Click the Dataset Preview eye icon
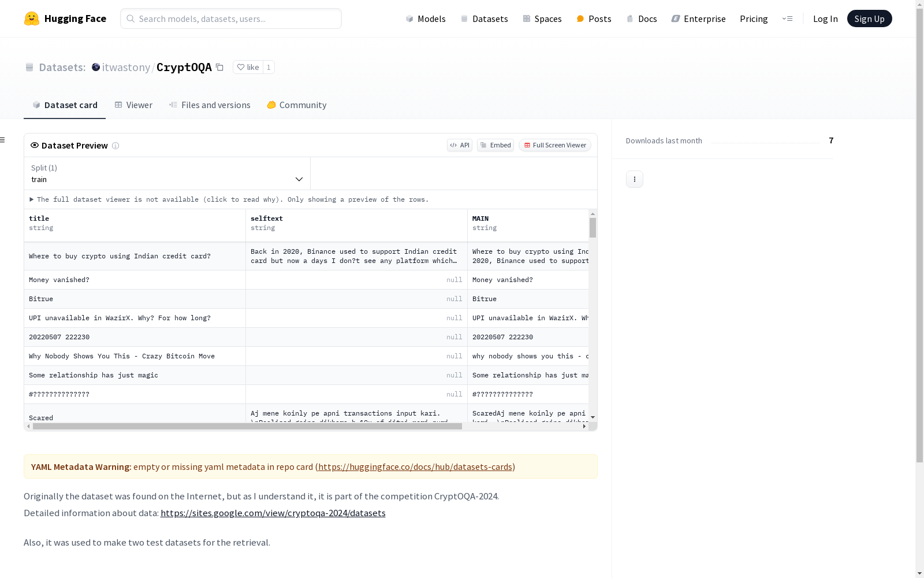 point(35,145)
